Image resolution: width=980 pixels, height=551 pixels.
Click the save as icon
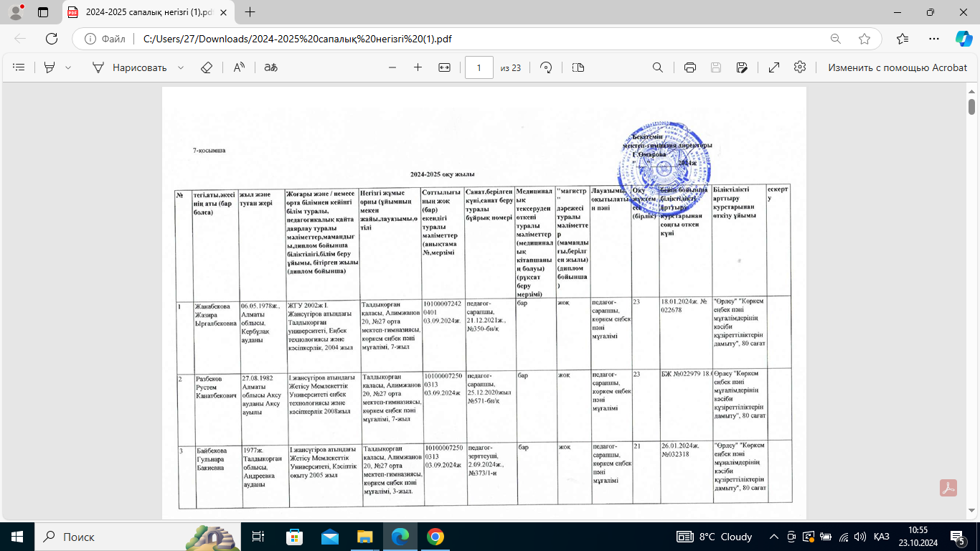tap(742, 67)
